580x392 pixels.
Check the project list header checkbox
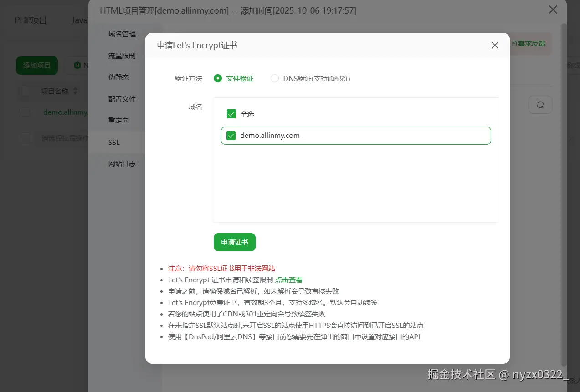point(25,91)
